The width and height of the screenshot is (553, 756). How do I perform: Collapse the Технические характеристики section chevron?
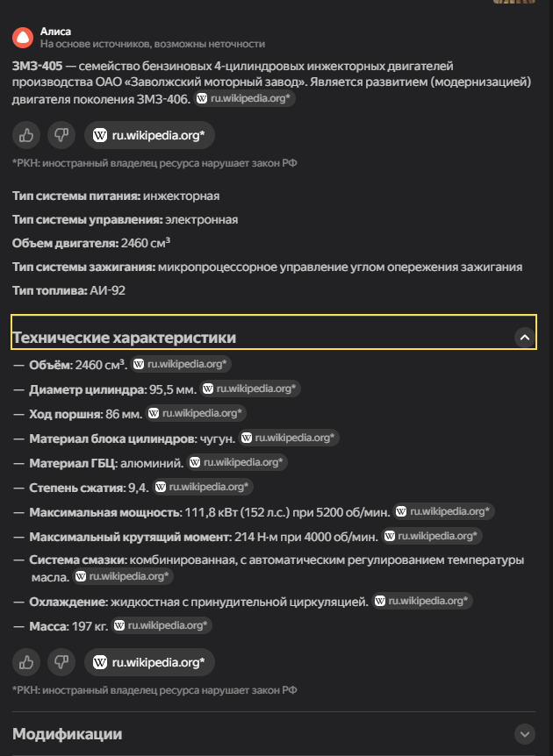click(524, 338)
